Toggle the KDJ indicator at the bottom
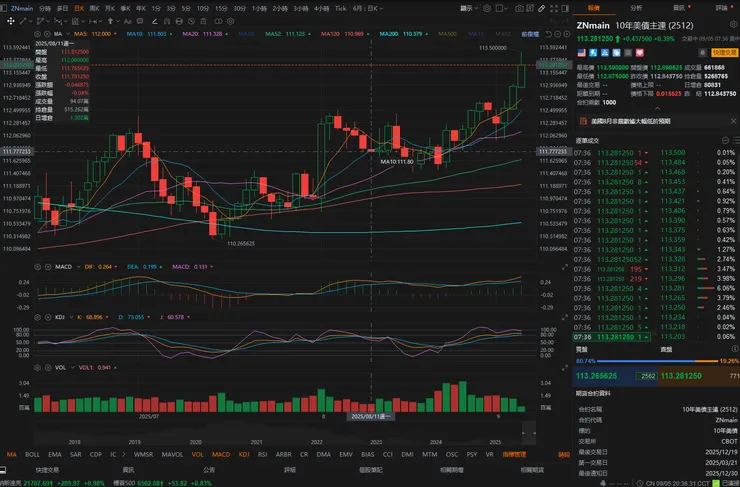The width and height of the screenshot is (740, 487). pyautogui.click(x=245, y=454)
